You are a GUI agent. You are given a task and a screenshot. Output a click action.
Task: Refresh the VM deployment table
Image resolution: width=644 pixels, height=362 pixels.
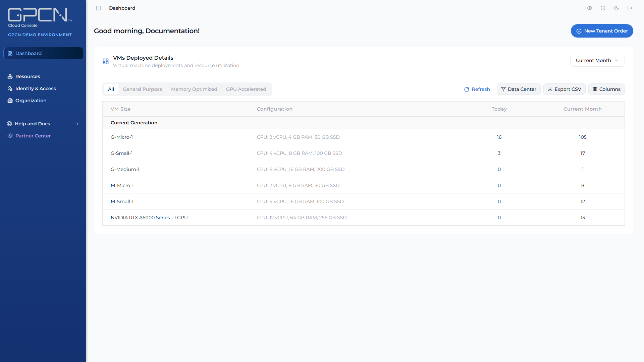click(477, 89)
